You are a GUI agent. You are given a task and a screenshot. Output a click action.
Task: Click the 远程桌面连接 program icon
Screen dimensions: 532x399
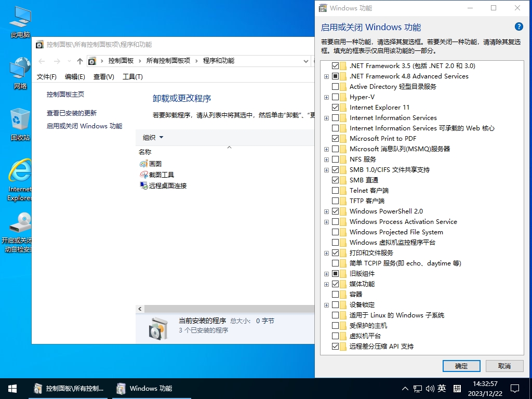(144, 185)
